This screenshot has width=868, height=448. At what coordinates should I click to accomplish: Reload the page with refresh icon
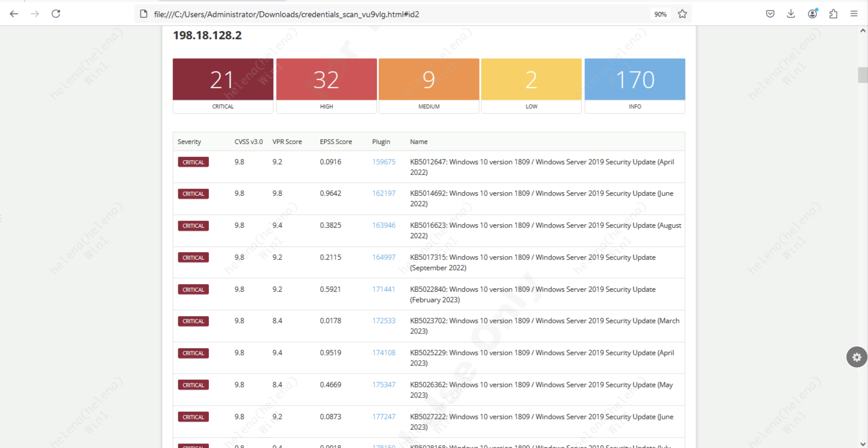coord(56,14)
